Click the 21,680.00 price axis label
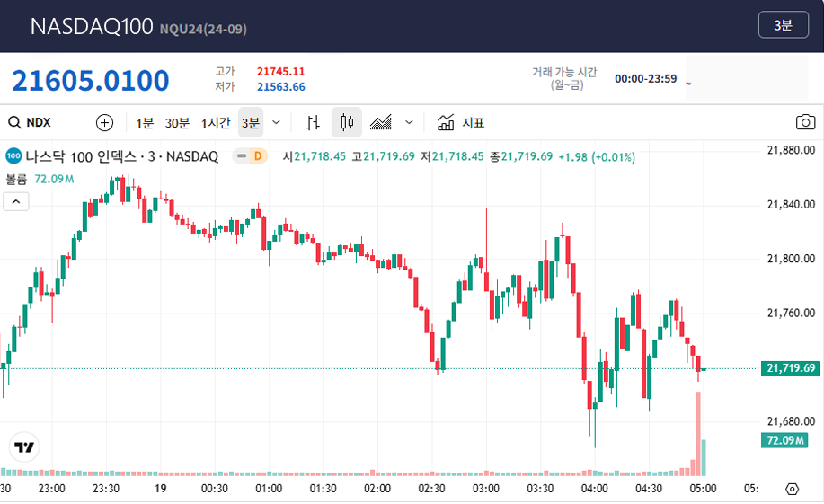The height and width of the screenshot is (504, 824). [x=791, y=421]
